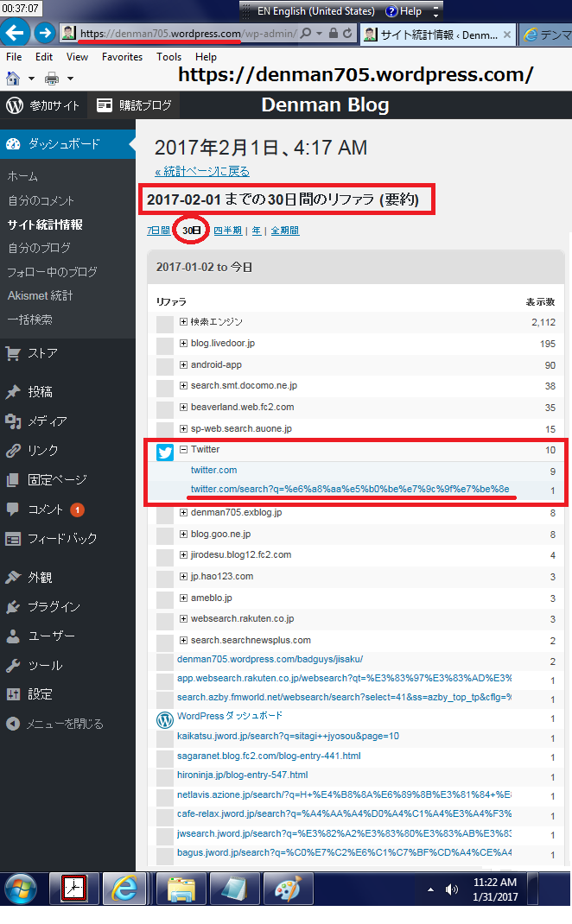Viewport: 572px width, 924px height.
Task: Open the file explorer folder taskbar icon
Action: (181, 889)
